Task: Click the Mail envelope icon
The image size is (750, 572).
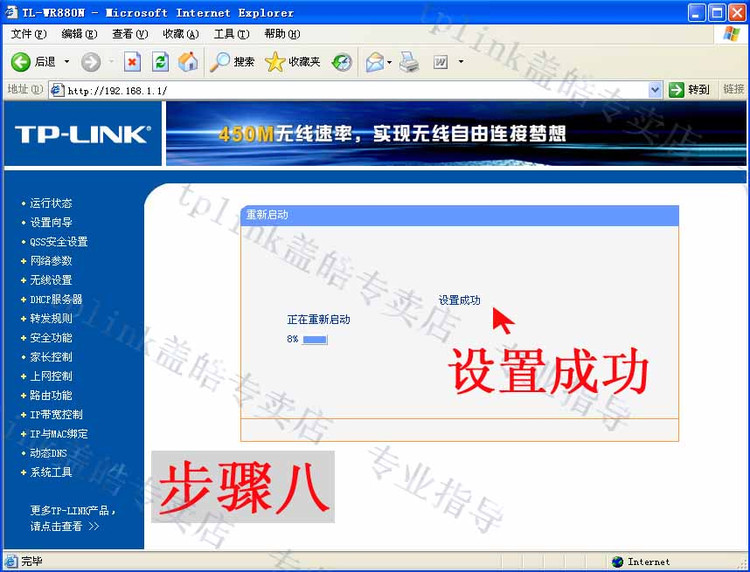Action: (375, 62)
